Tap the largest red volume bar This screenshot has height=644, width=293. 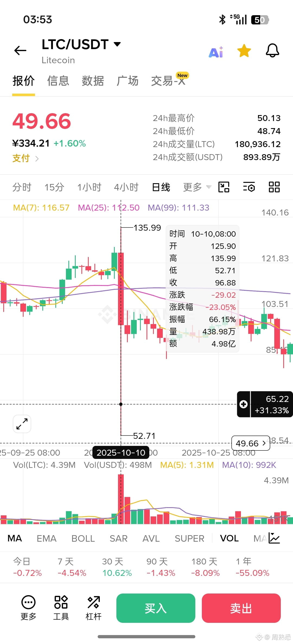[x=121, y=499]
